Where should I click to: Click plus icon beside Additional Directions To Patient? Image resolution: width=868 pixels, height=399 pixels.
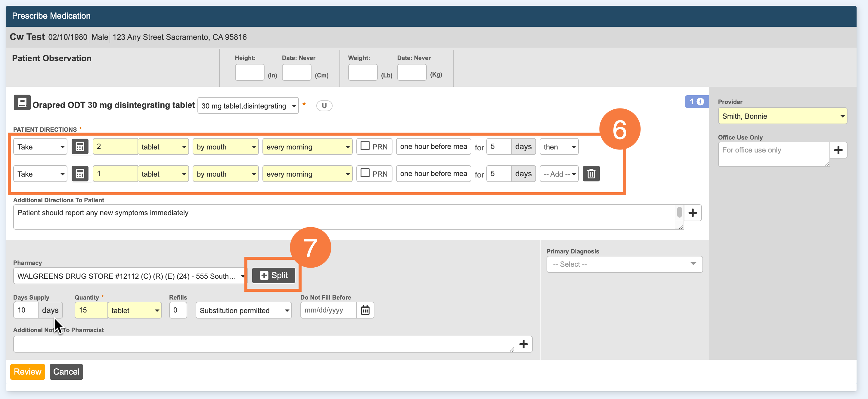693,213
